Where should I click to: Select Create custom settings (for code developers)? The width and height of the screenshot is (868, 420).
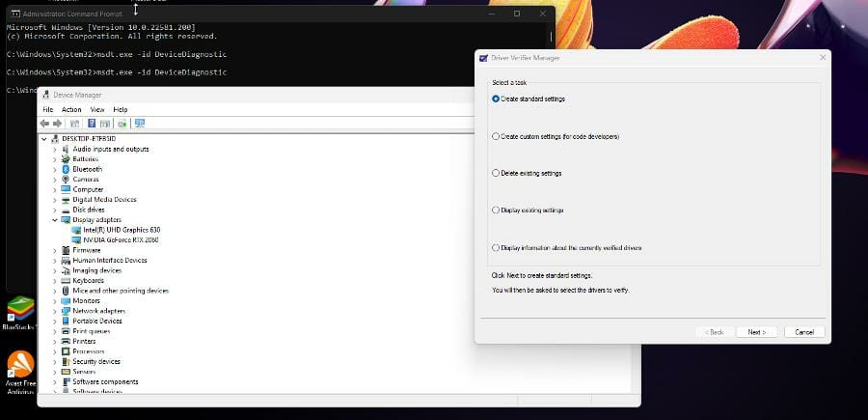(556, 136)
